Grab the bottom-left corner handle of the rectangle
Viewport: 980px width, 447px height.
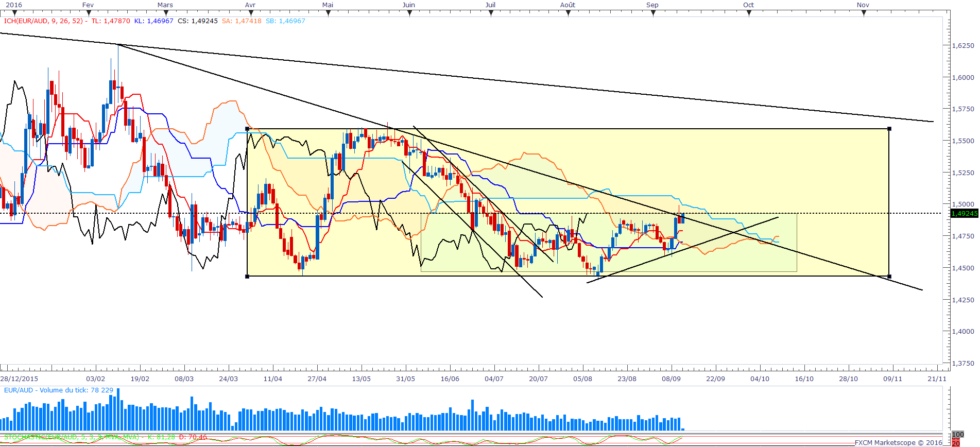tap(247, 277)
